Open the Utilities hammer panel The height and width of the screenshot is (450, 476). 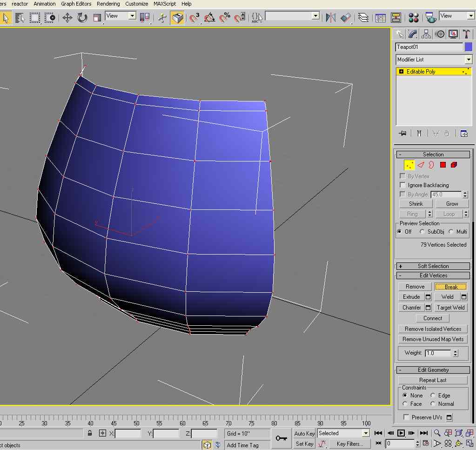tap(466, 34)
